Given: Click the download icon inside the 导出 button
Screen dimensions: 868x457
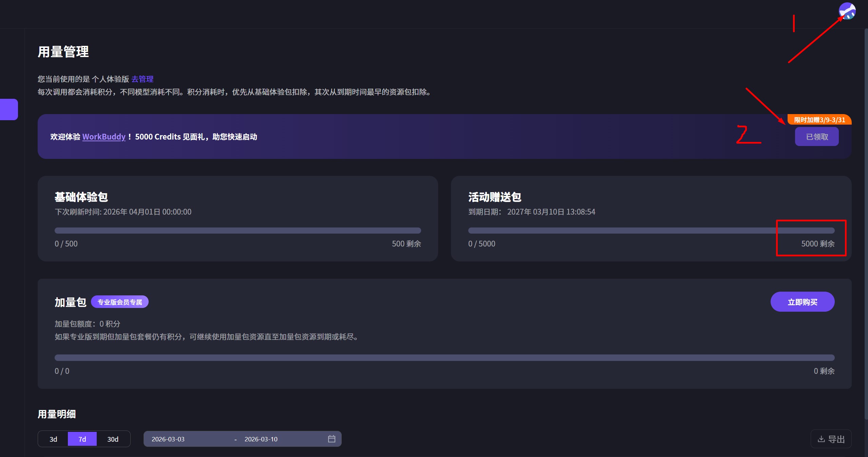Looking at the screenshot, I should click(x=821, y=439).
